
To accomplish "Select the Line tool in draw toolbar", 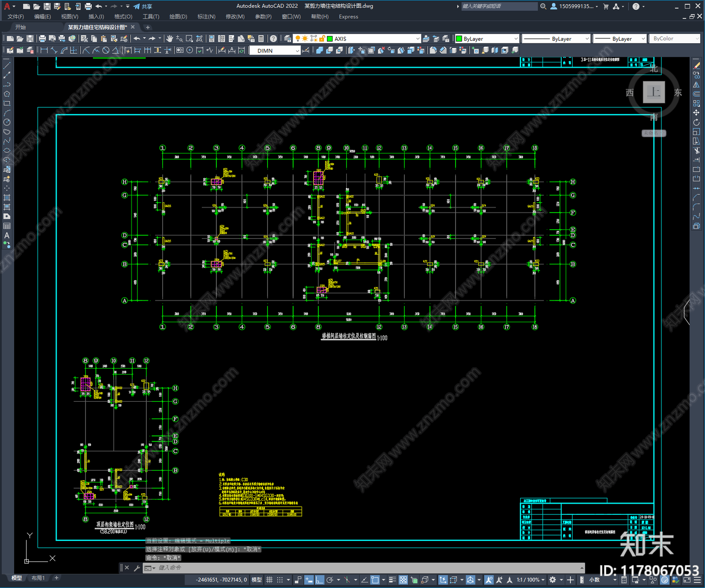I will pos(7,65).
